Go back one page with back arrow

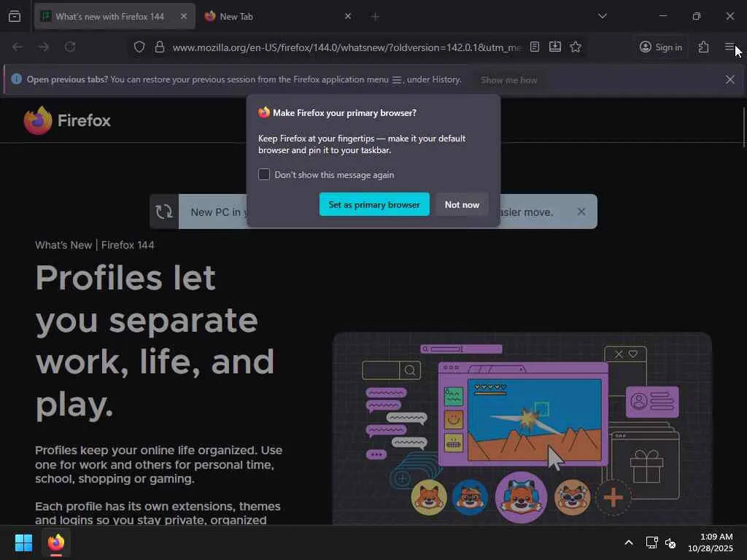click(x=18, y=47)
